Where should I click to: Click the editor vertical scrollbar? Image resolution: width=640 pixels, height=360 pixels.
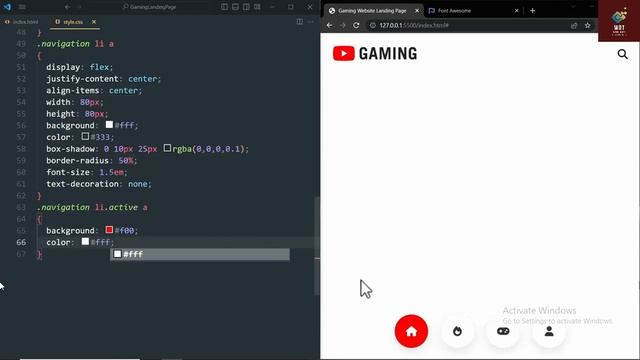pyautogui.click(x=317, y=245)
